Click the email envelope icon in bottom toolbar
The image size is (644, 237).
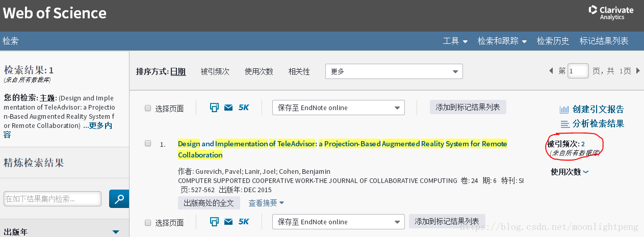pyautogui.click(x=228, y=222)
